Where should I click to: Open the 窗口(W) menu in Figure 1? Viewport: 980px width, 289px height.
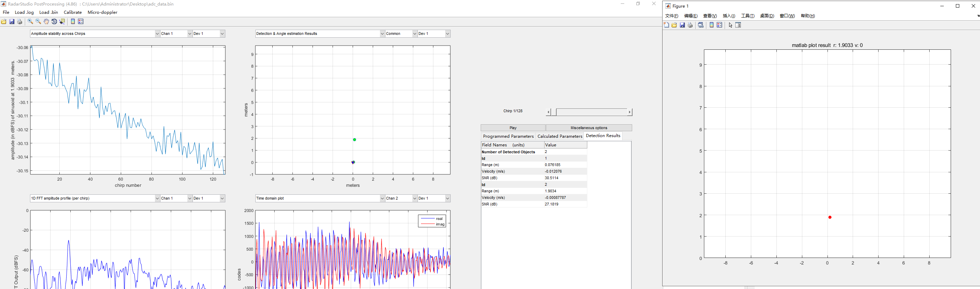coord(787,16)
